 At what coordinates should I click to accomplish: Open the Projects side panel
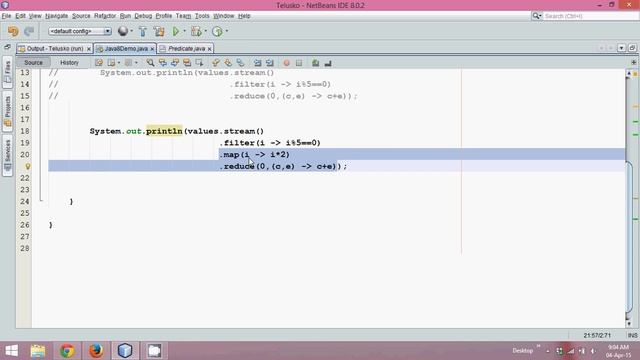(x=7, y=111)
